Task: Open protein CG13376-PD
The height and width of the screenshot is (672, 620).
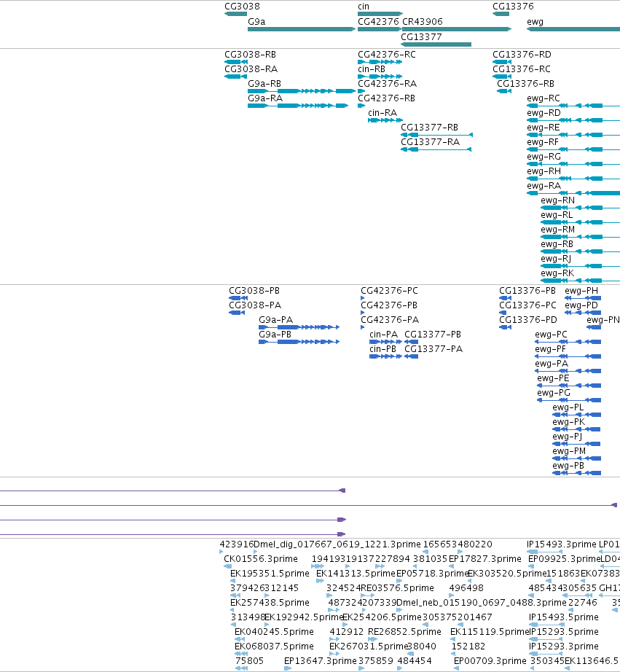Action: (528, 320)
